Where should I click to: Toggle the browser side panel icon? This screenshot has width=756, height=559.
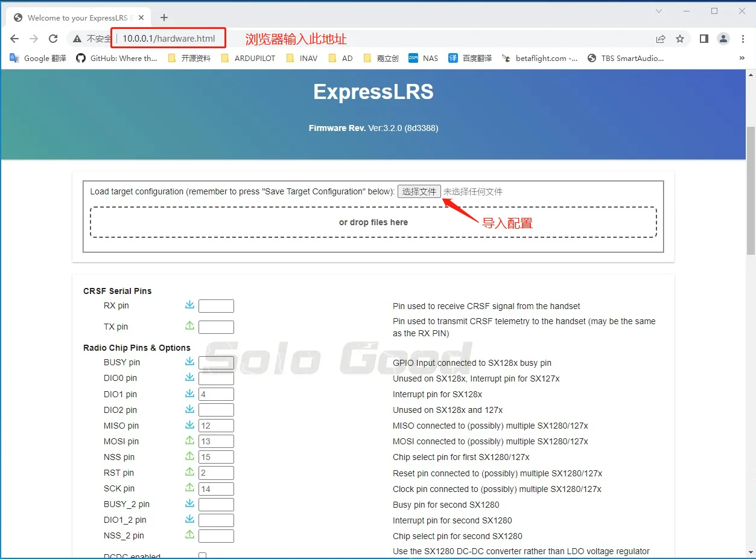pos(704,39)
